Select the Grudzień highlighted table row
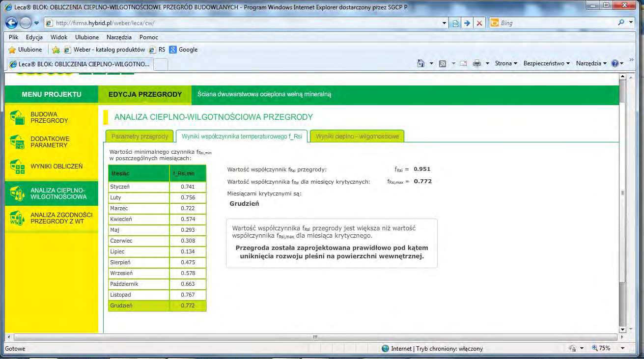Image resolution: width=644 pixels, height=359 pixels. pos(157,305)
